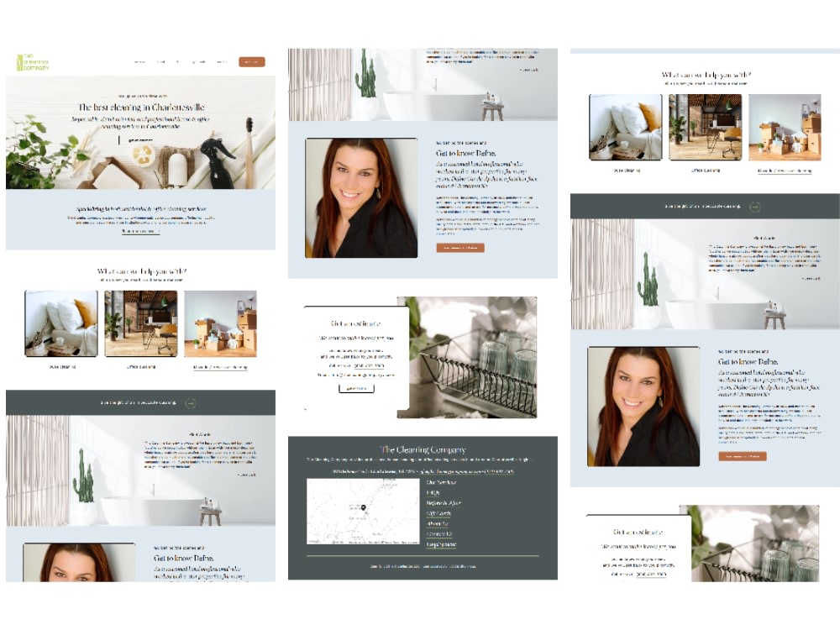Select the "Get to know Defne." heading in the left page
This screenshot has height=630, width=840.
pos(184,558)
